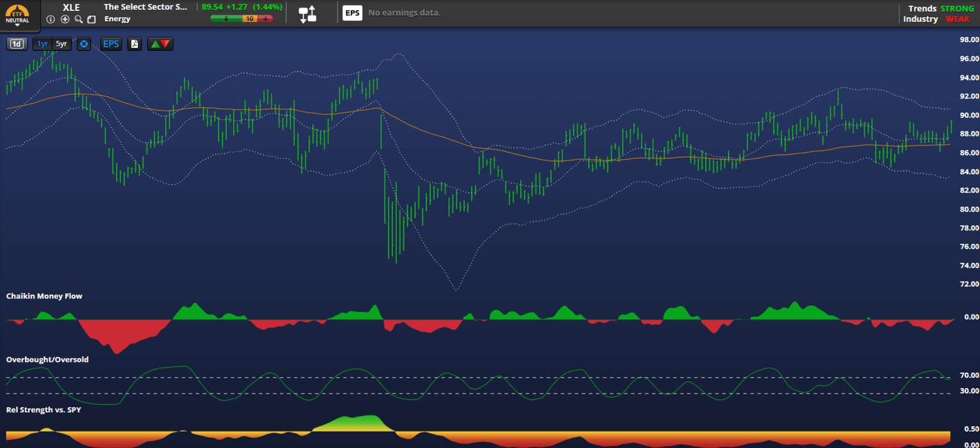Click the Chaikin Money Flow panel label
The height and width of the screenshot is (448, 980).
pos(44,296)
